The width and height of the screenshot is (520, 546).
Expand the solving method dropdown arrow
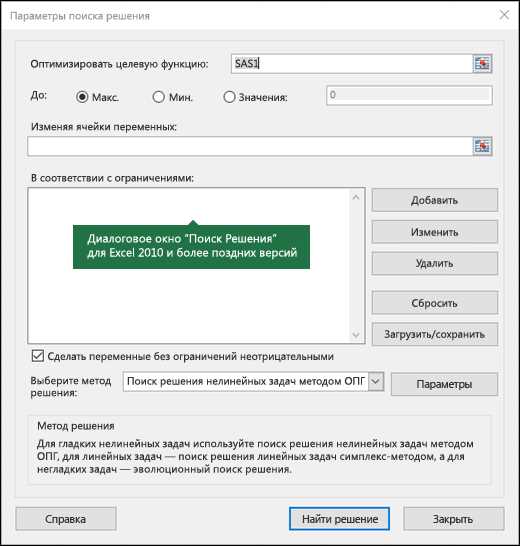click(x=376, y=381)
